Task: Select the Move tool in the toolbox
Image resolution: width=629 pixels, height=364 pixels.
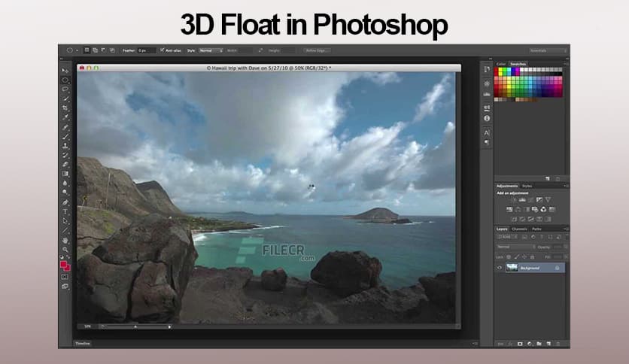Action: 65,71
